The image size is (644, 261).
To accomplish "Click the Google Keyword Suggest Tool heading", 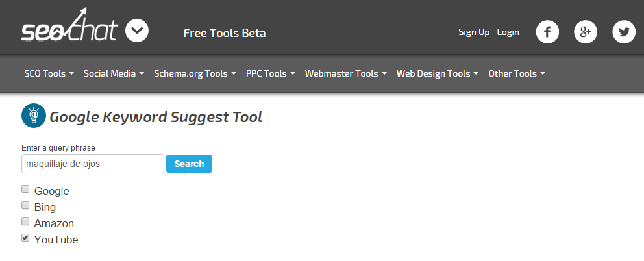I will click(x=156, y=117).
